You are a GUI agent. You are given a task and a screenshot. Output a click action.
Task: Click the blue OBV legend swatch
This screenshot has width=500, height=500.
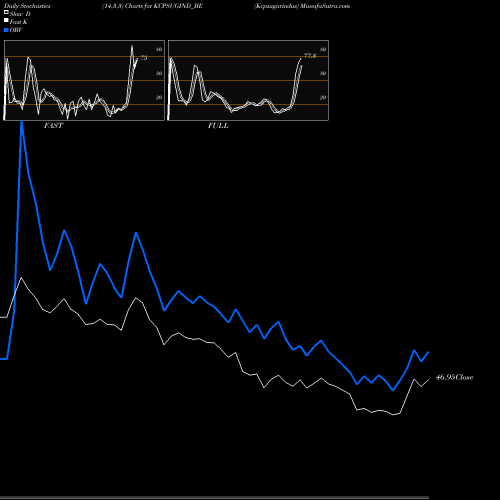coord(6,30)
